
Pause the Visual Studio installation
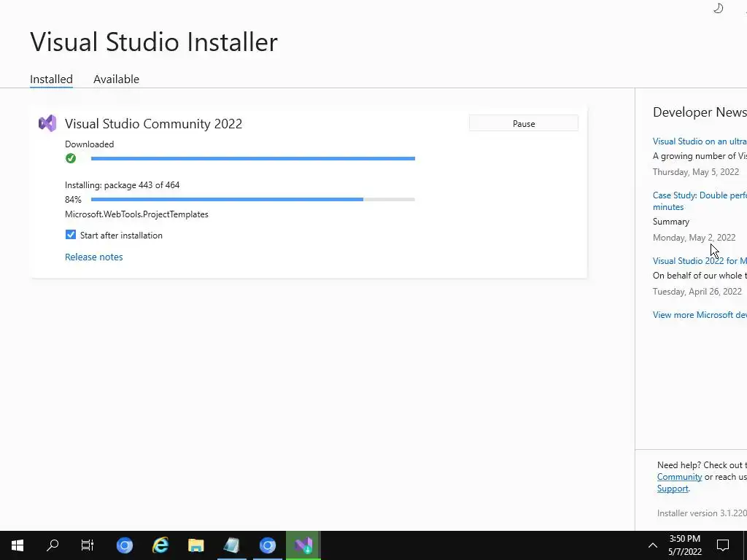coord(524,123)
